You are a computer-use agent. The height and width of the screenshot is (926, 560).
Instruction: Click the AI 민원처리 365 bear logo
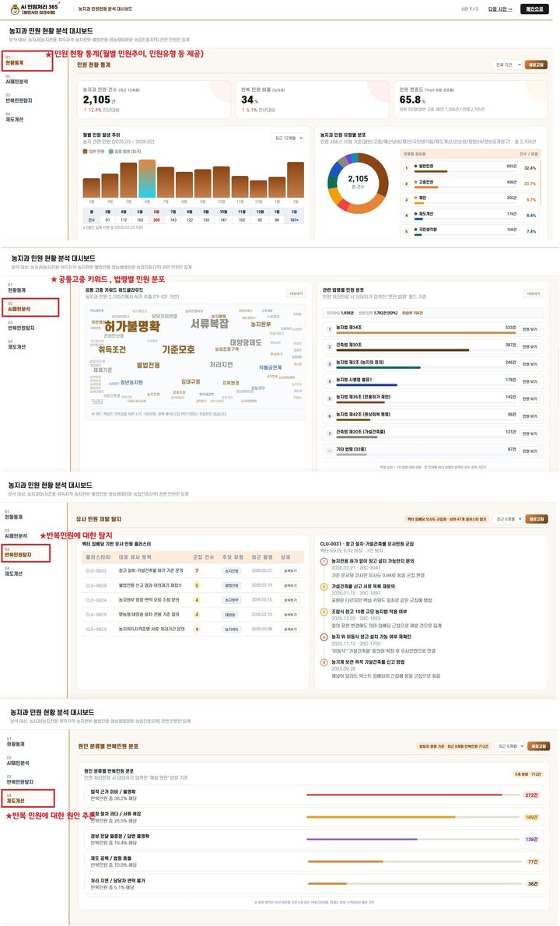click(x=16, y=9)
